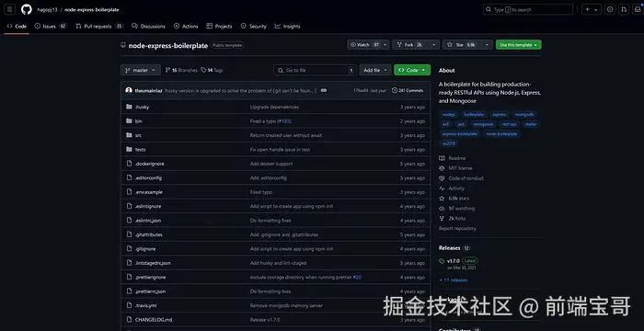Viewport: 644px width, 331px height.
Task: Click the .editorconfig file icon
Action: pos(129,177)
